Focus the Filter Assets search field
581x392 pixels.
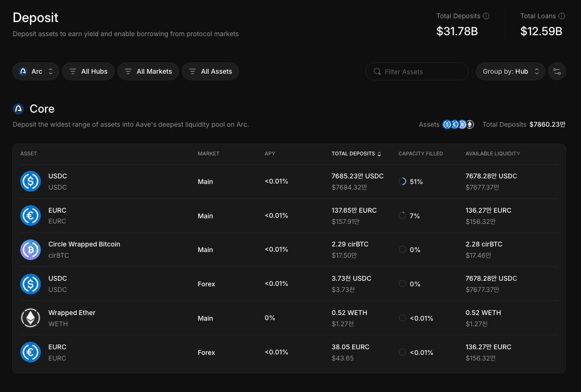(x=417, y=71)
